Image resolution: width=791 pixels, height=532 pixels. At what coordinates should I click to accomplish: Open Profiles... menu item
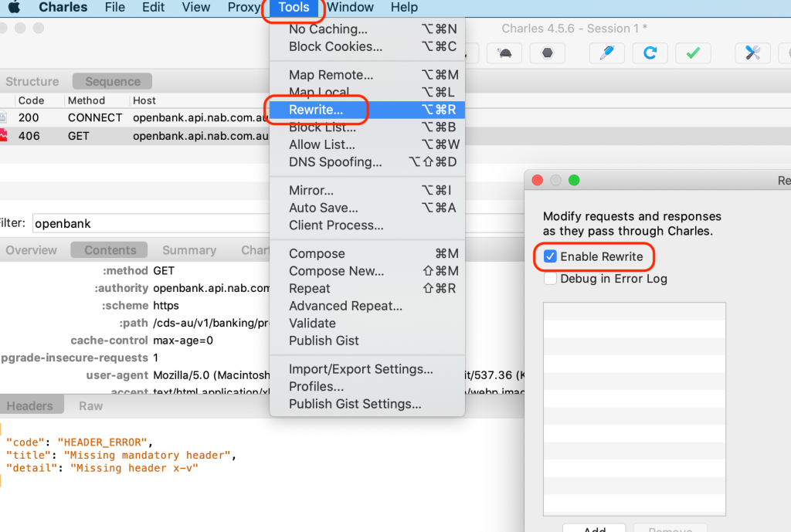(x=367, y=387)
